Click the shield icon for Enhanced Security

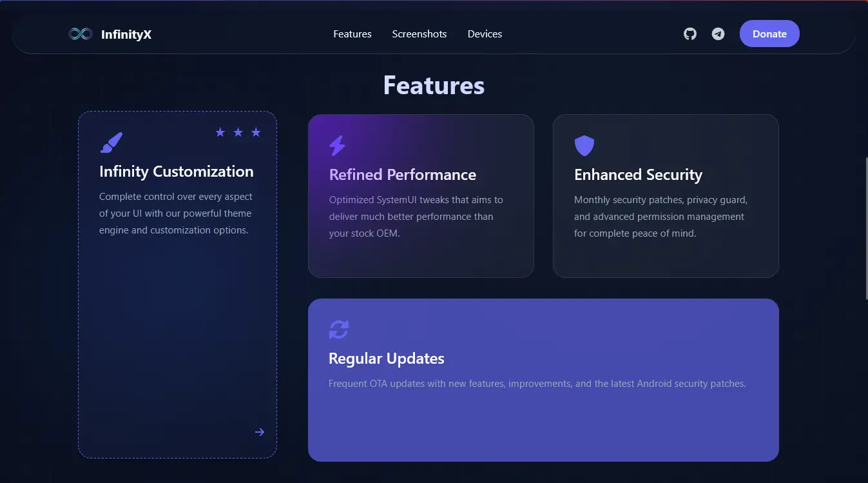click(584, 146)
